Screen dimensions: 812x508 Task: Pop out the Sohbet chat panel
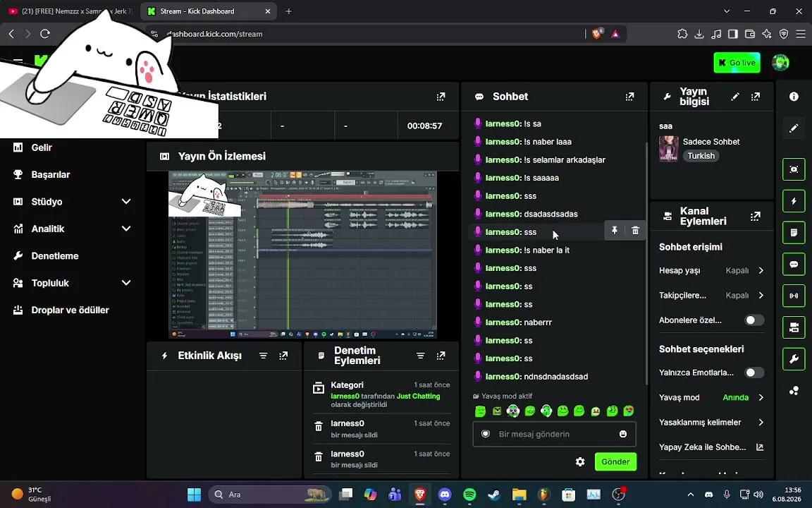[x=629, y=97]
